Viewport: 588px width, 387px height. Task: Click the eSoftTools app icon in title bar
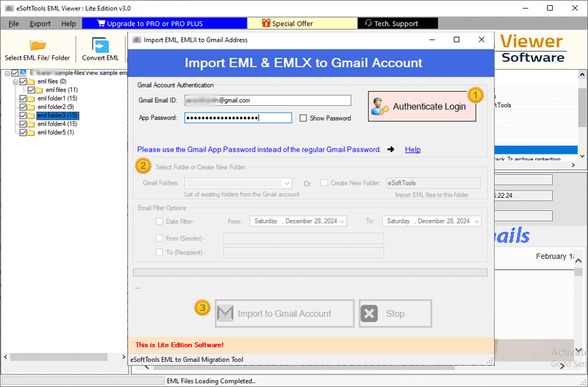[x=9, y=8]
